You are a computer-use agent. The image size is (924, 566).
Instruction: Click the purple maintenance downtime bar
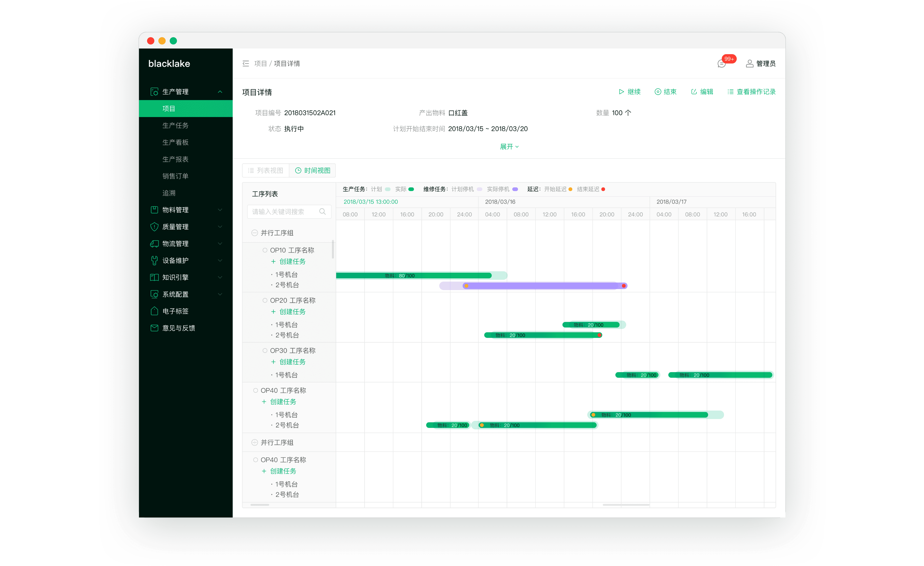click(x=544, y=286)
